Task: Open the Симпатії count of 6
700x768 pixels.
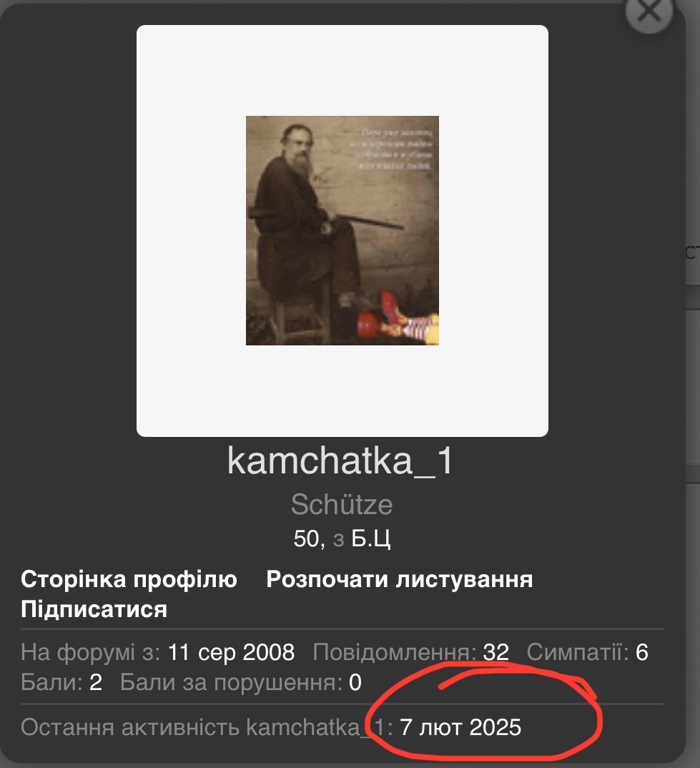Action: click(641, 652)
